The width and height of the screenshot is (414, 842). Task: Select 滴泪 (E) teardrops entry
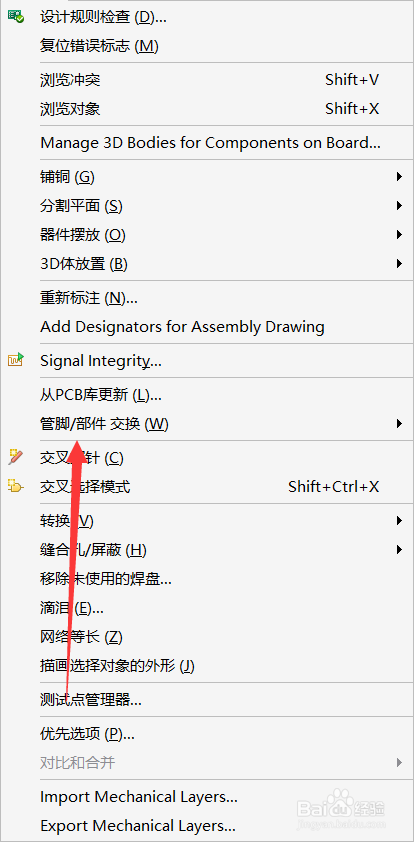(x=207, y=608)
